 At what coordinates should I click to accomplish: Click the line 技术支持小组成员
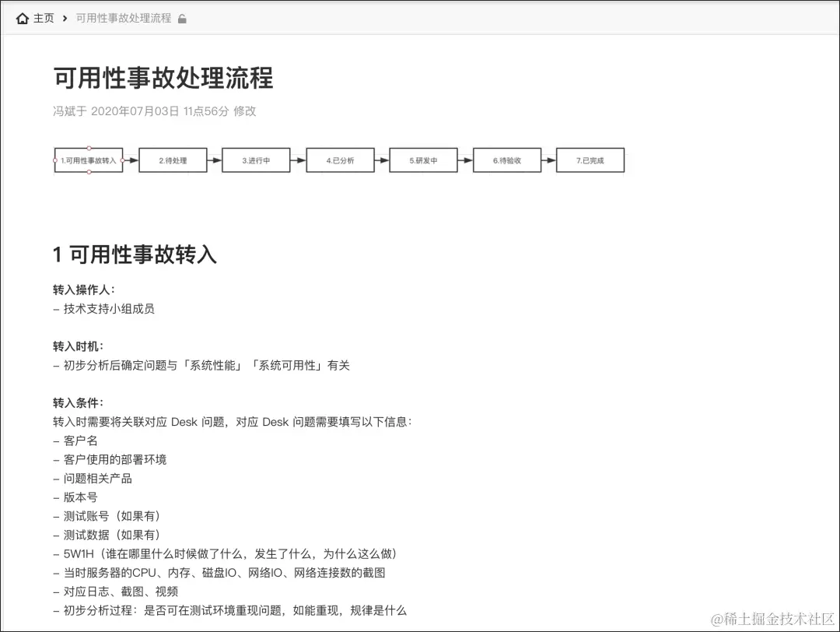coord(104,309)
